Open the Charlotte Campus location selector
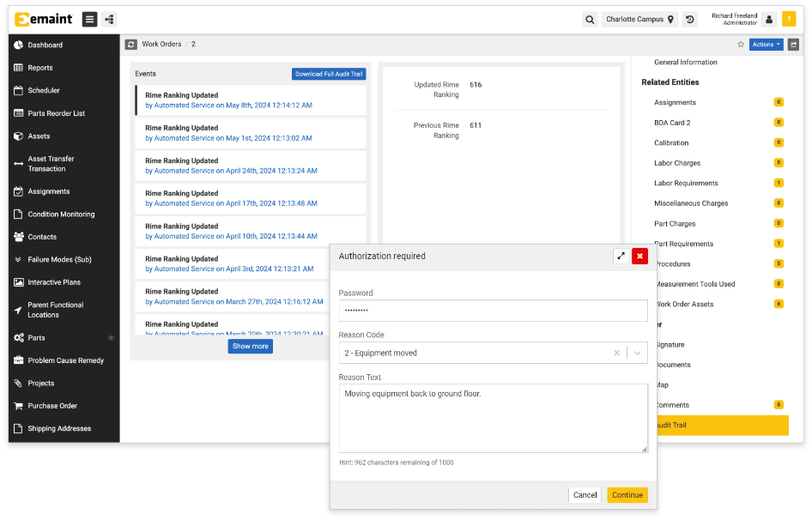 point(639,20)
